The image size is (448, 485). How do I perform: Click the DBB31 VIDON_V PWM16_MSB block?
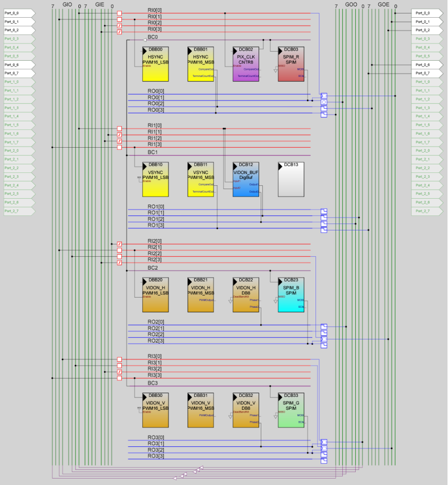click(x=201, y=410)
